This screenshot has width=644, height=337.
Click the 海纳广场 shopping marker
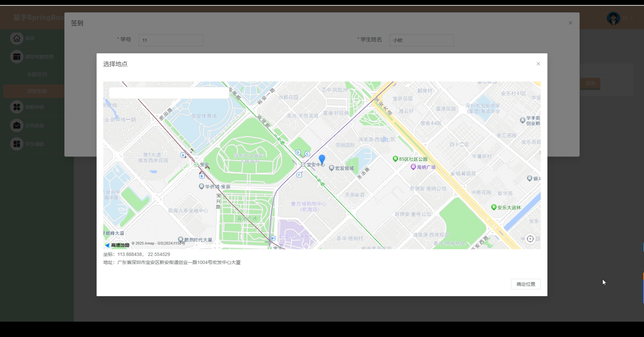point(413,167)
